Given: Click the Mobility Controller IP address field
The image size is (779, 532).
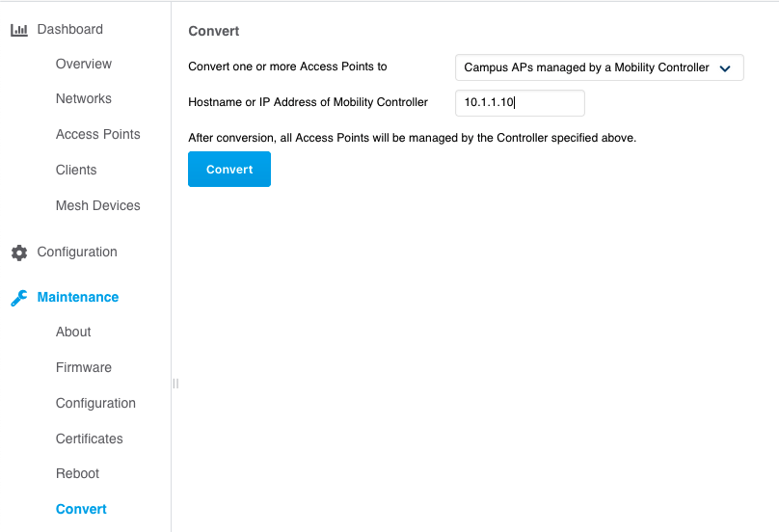Looking at the screenshot, I should pos(520,102).
